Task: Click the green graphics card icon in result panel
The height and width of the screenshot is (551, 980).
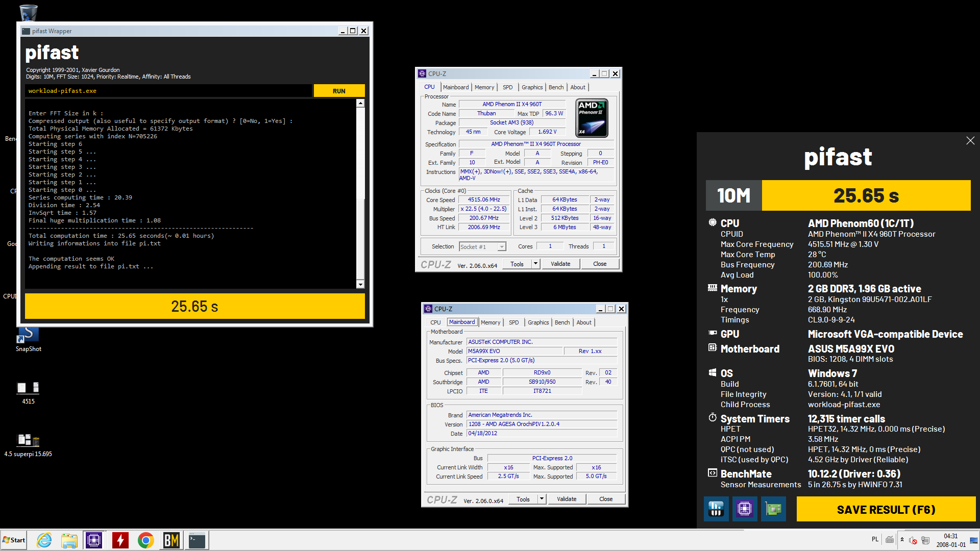Action: point(773,509)
